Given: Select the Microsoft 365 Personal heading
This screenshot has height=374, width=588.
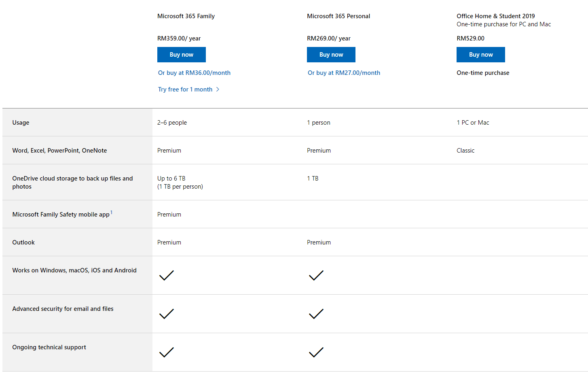Looking at the screenshot, I should (338, 16).
